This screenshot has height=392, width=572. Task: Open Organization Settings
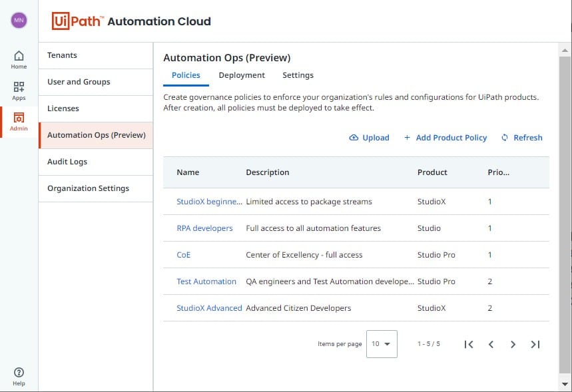click(x=96, y=188)
